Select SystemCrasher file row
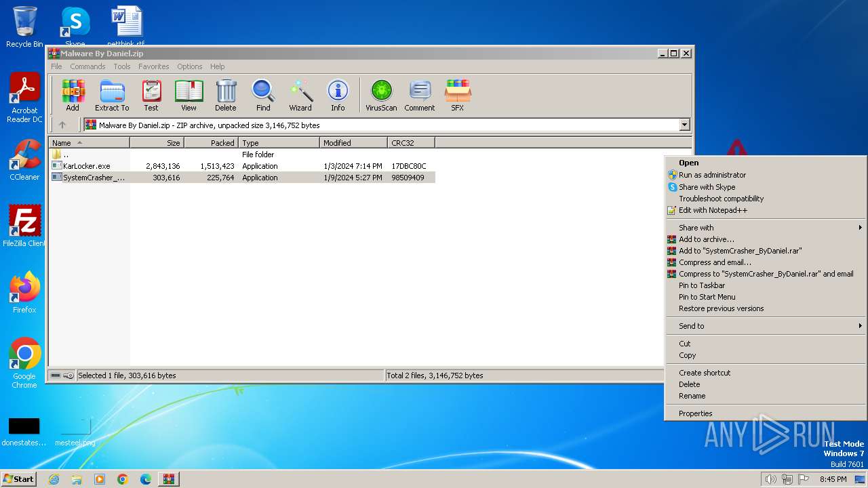Image resolution: width=868 pixels, height=488 pixels. (241, 178)
